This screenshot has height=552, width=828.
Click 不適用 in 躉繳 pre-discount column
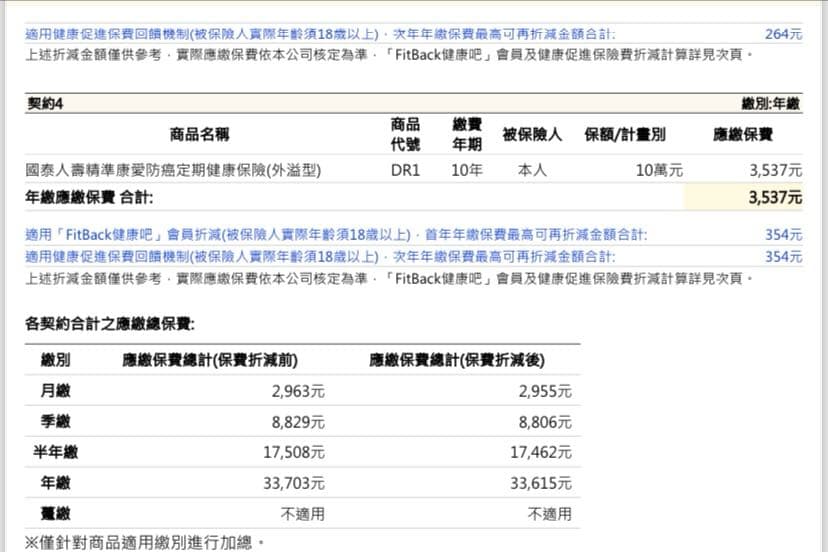[x=303, y=514]
